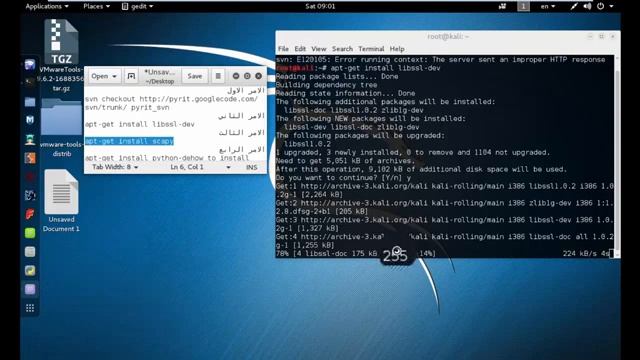
Task: Open the gray notes dock icon
Action: coord(30,251)
